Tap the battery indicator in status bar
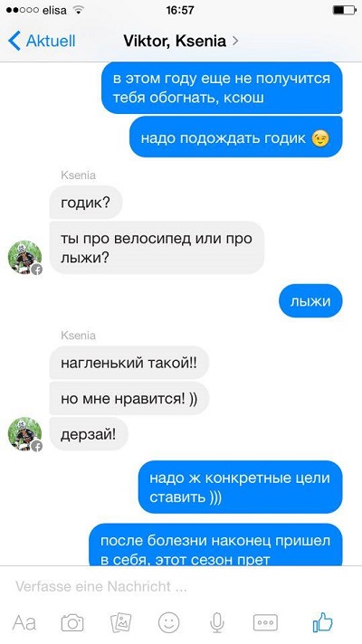 pos(344,10)
